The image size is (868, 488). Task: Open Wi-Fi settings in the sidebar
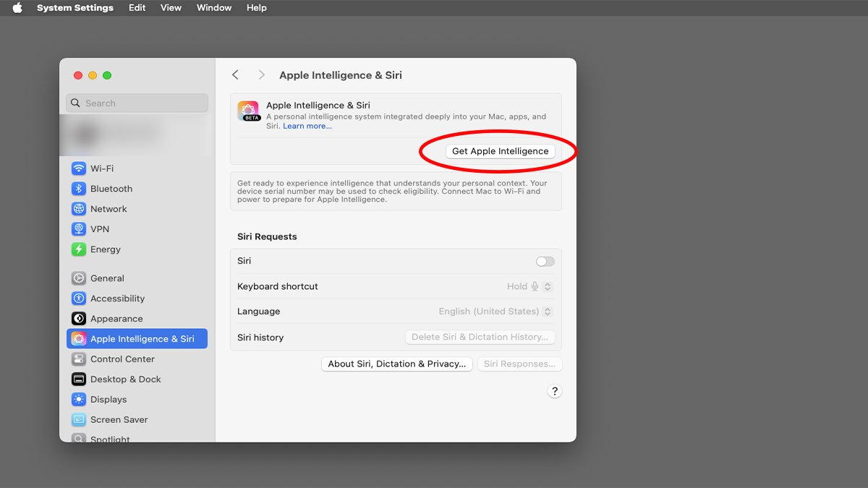point(137,168)
